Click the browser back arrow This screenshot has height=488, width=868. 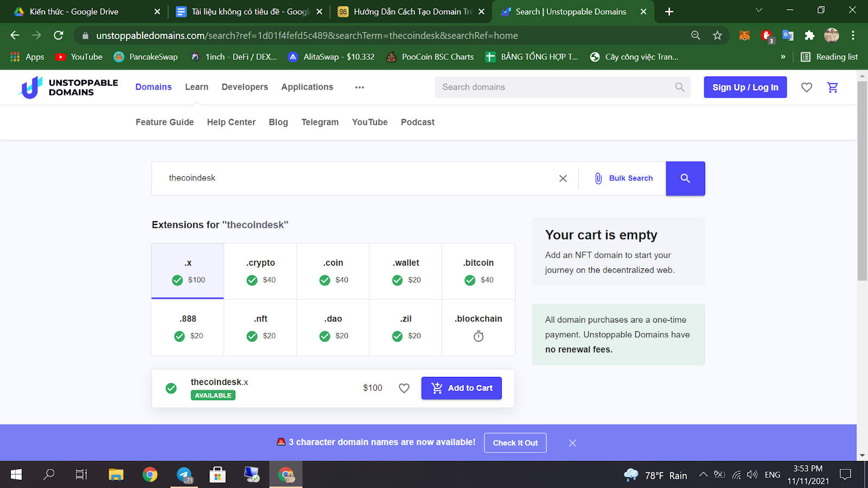[15, 35]
